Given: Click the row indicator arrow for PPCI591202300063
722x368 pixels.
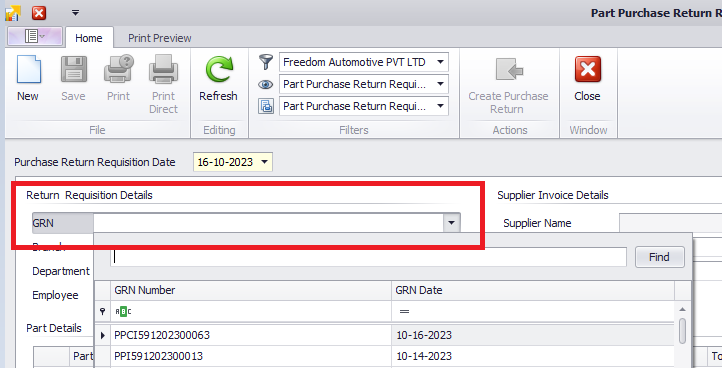Looking at the screenshot, I should point(102,335).
